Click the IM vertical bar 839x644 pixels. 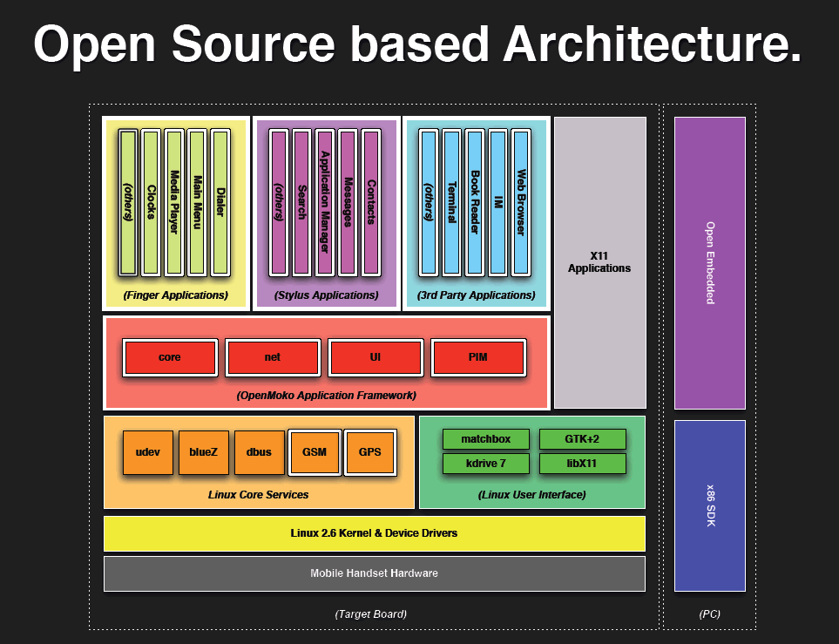pyautogui.click(x=497, y=202)
